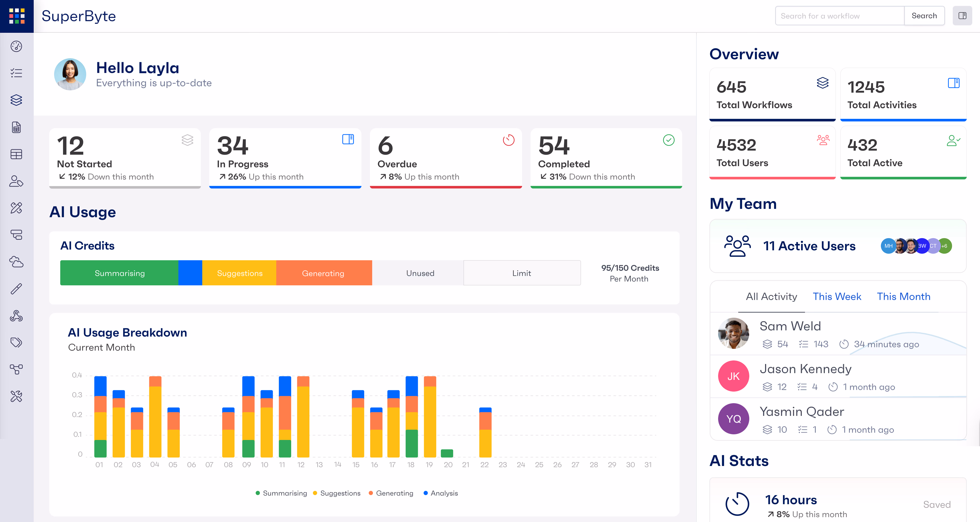
Task: Open the dashboard gauge icon in sidebar
Action: 16,46
